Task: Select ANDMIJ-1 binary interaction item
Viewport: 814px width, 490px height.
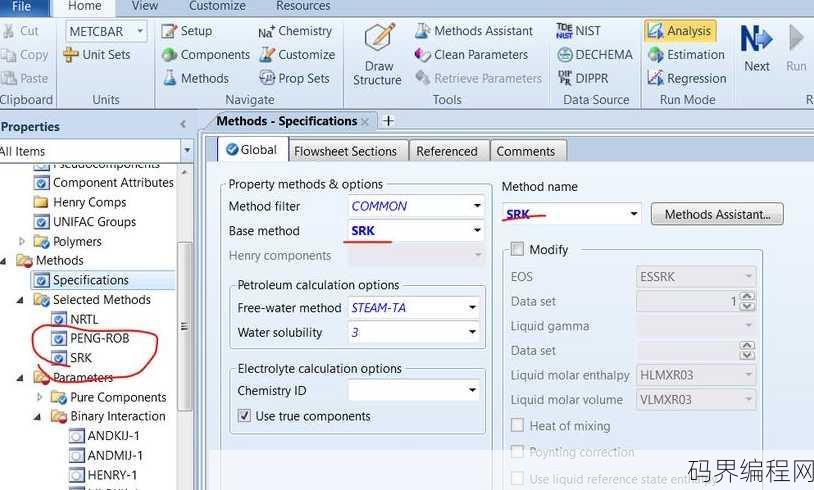Action: (105, 456)
